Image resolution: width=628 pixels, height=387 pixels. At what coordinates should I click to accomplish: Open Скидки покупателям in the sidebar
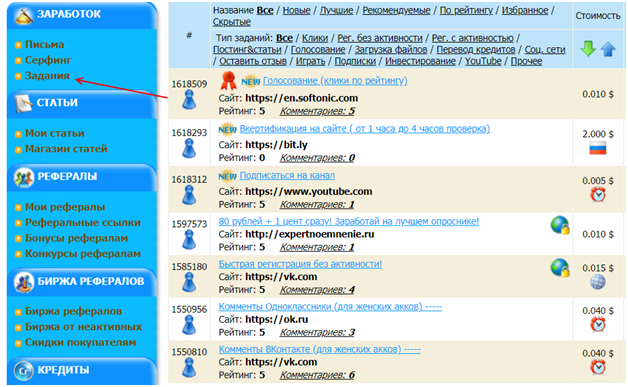click(81, 343)
